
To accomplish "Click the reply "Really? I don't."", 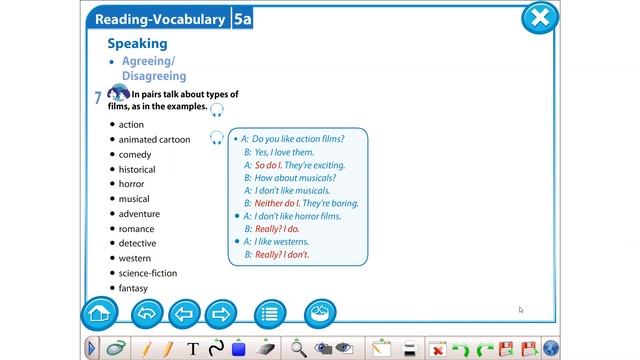I will (282, 255).
